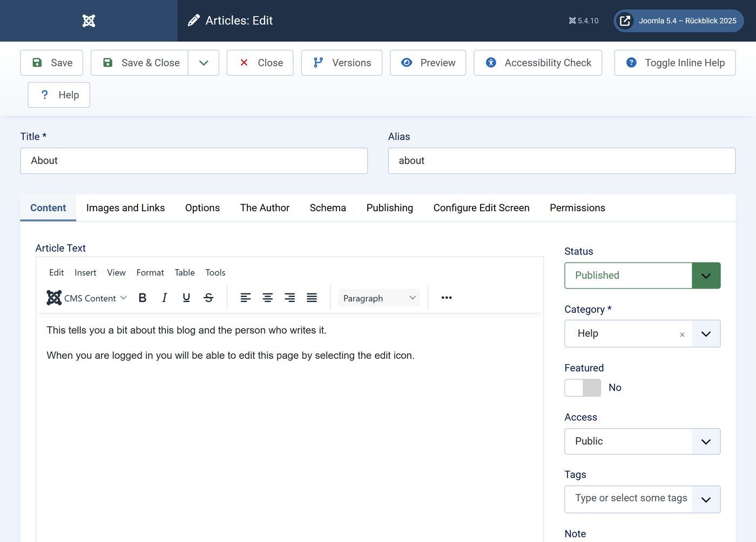This screenshot has height=542, width=756.
Task: Close the article editor
Action: 260,63
